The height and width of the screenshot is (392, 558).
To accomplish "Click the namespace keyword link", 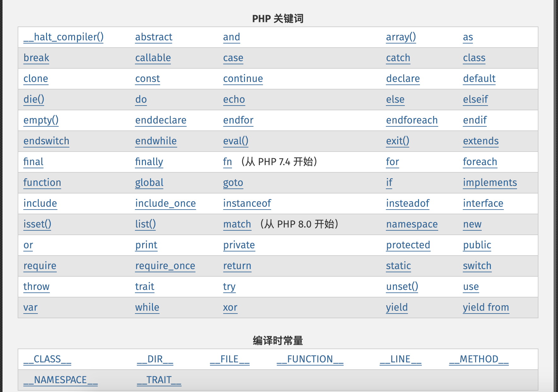I will pos(412,224).
